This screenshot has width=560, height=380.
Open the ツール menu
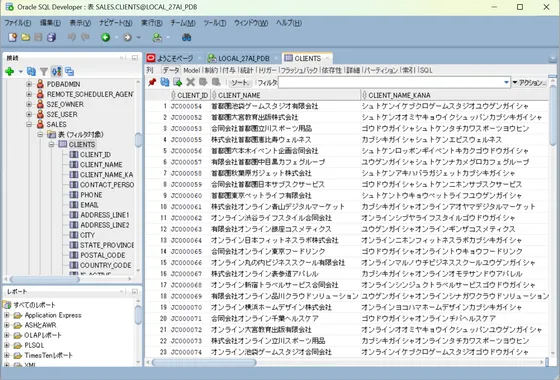tap(215, 23)
